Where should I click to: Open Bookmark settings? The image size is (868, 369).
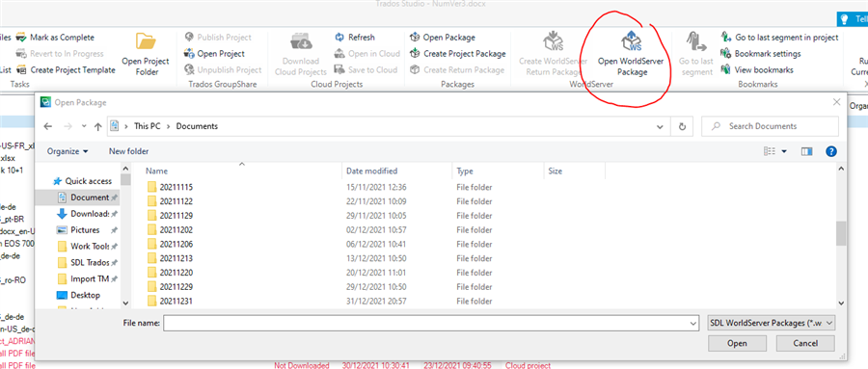[761, 54]
